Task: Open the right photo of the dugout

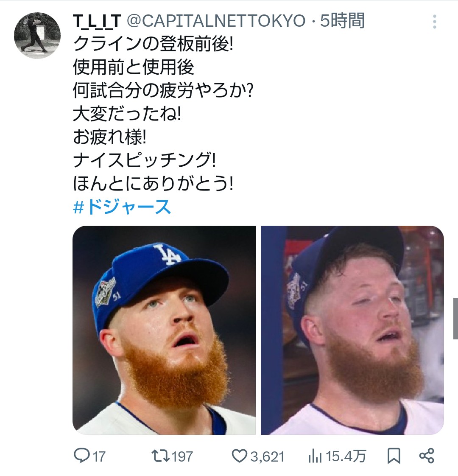Action: pos(352,330)
